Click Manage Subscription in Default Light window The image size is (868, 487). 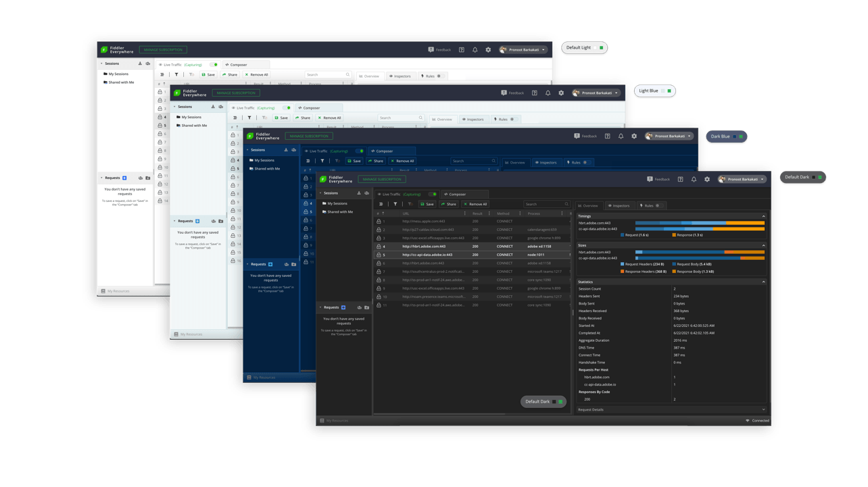(x=163, y=49)
